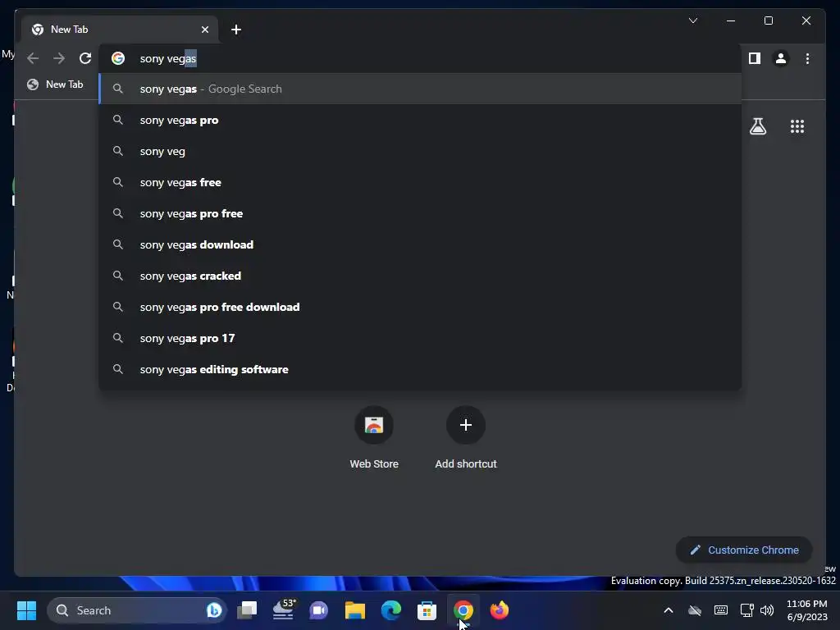The width and height of the screenshot is (840, 630).
Task: Open the Chrome side panel
Action: pyautogui.click(x=755, y=58)
